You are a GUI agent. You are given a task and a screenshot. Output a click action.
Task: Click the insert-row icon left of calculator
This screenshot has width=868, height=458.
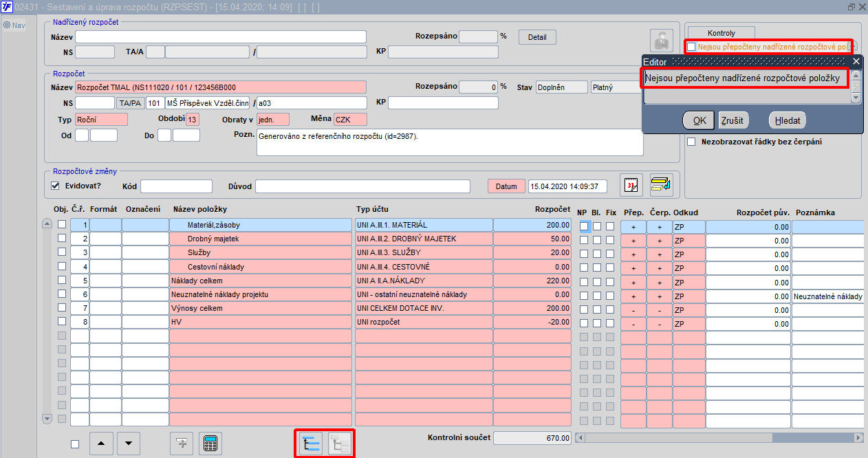tap(182, 444)
